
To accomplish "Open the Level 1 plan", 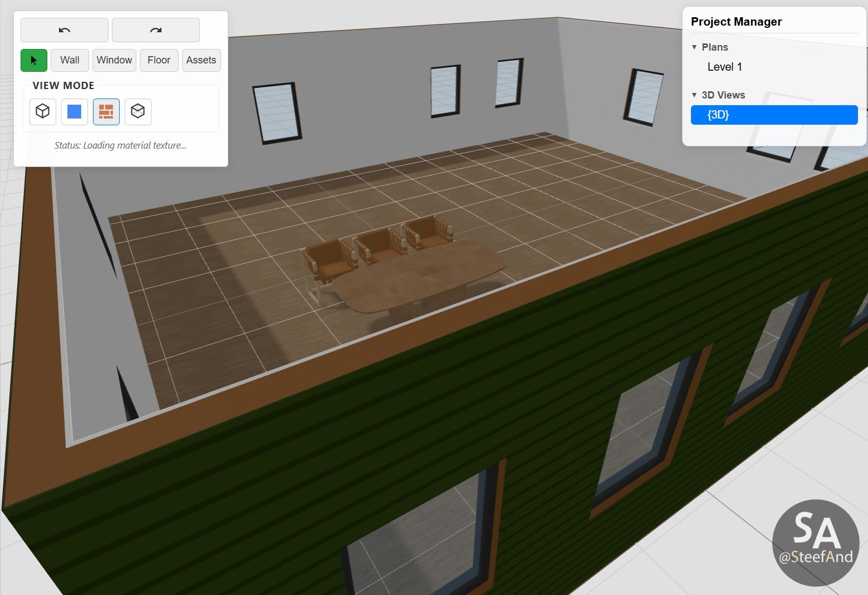I will tap(724, 67).
